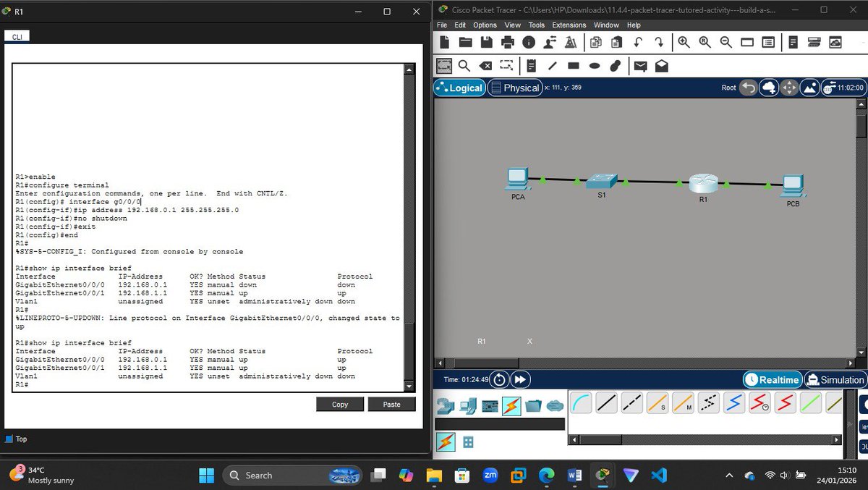
Task: Open Windows Start menu
Action: point(207,475)
